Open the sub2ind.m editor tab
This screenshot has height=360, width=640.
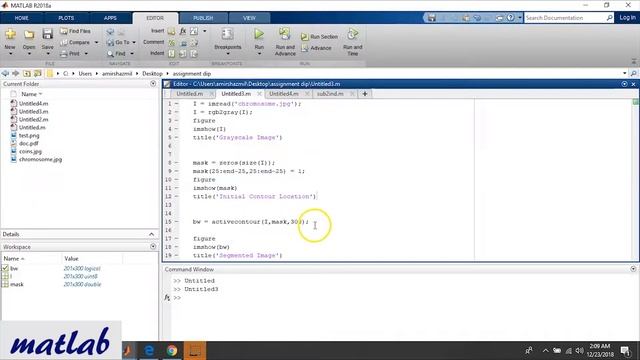pos(330,94)
